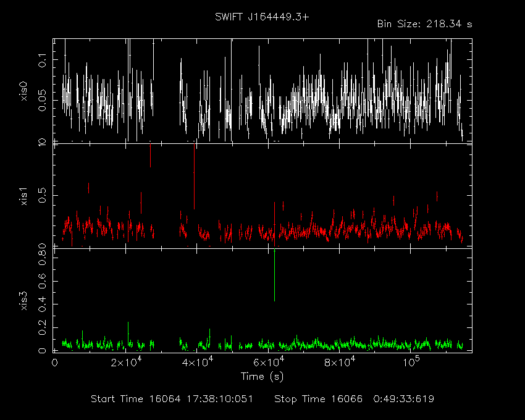Click the Bin Size: 218.34 s label

[424, 24]
